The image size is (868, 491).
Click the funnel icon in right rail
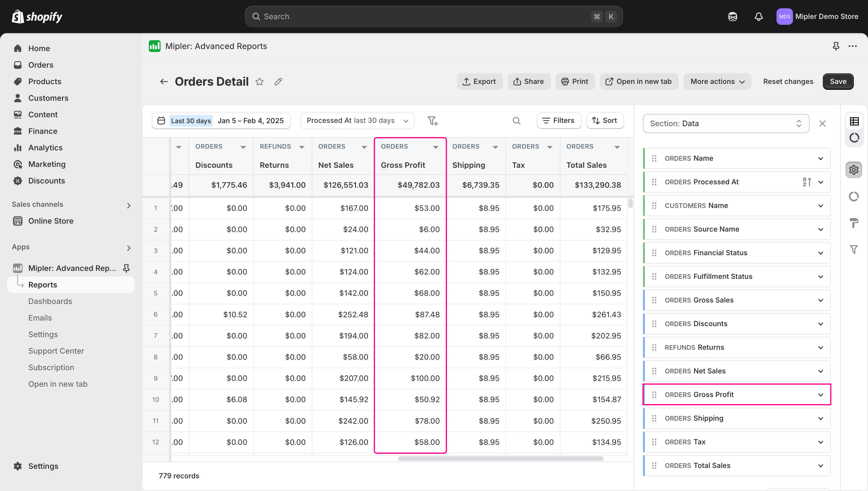(854, 250)
